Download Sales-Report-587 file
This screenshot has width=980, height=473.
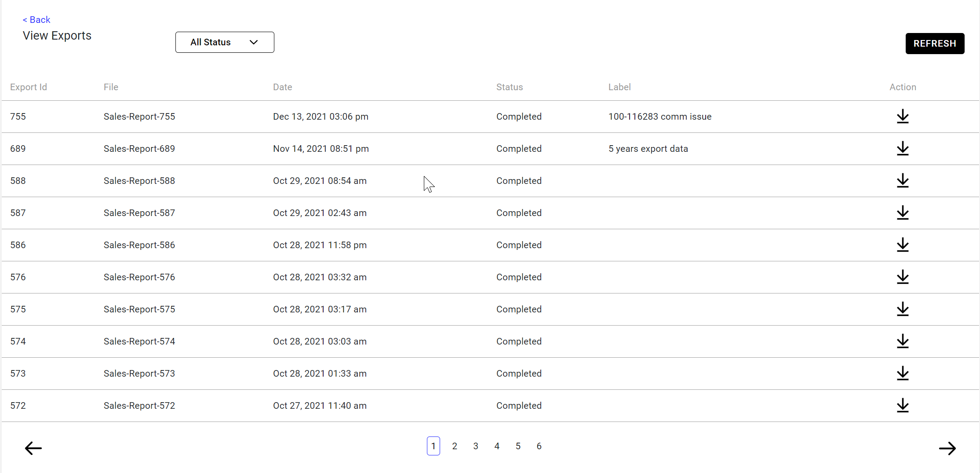point(902,213)
